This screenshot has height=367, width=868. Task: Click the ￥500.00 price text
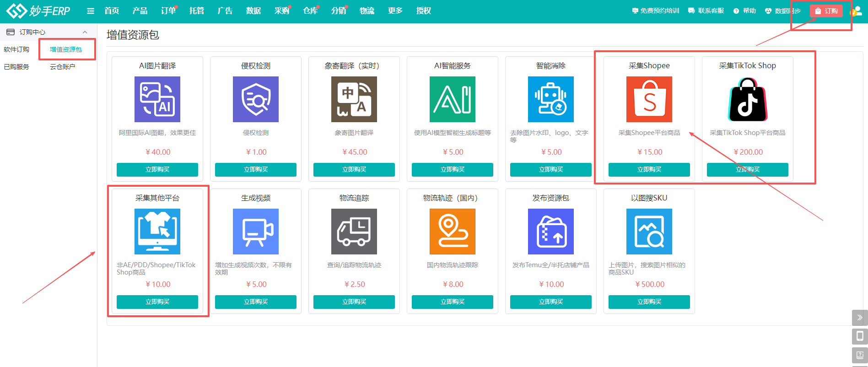649,284
